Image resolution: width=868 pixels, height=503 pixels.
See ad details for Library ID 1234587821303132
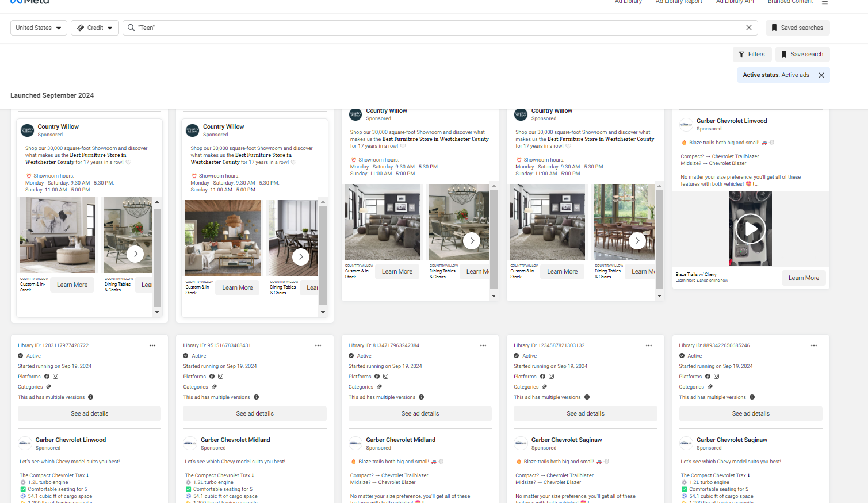click(586, 413)
